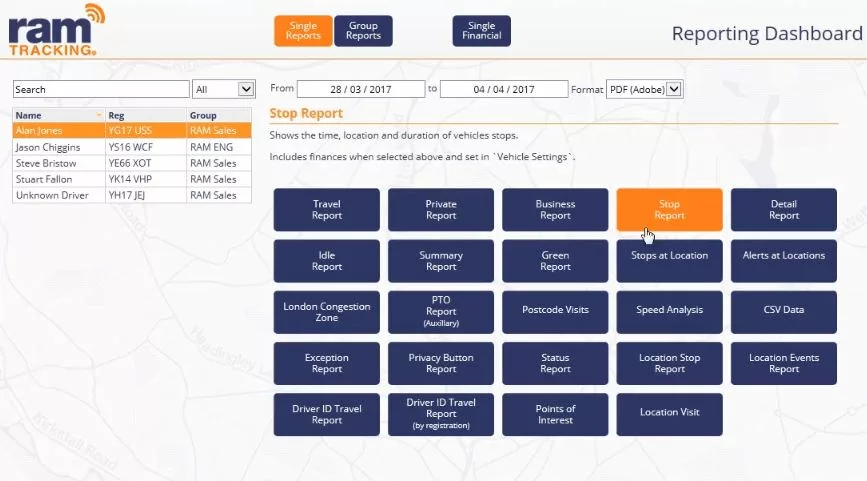Open the Travel Report
Screen dimensions: 867x481
[x=327, y=210]
